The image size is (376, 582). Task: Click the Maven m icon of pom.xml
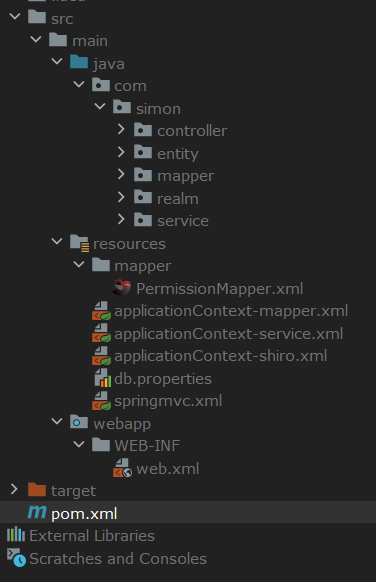37,512
